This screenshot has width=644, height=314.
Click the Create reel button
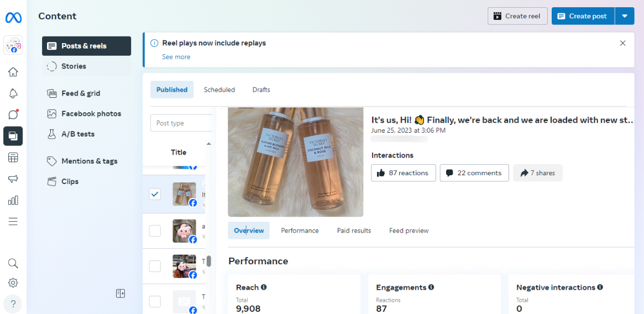(517, 16)
